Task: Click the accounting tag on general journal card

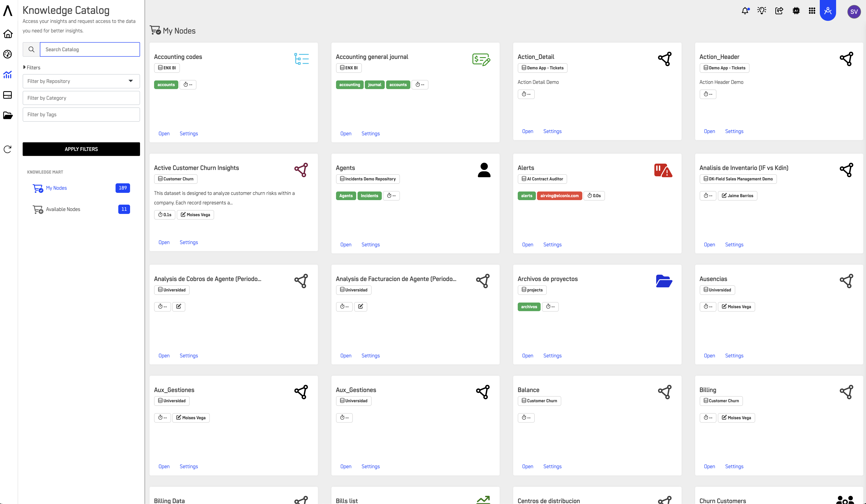Action: [x=349, y=85]
